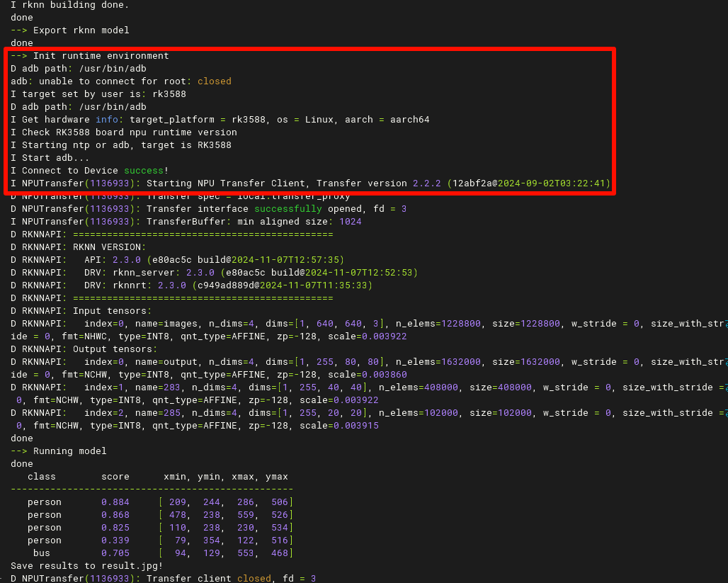Screen dimensions: 728x583
Task: Click the rk3588 target platform value
Action: pyautogui.click(x=169, y=94)
